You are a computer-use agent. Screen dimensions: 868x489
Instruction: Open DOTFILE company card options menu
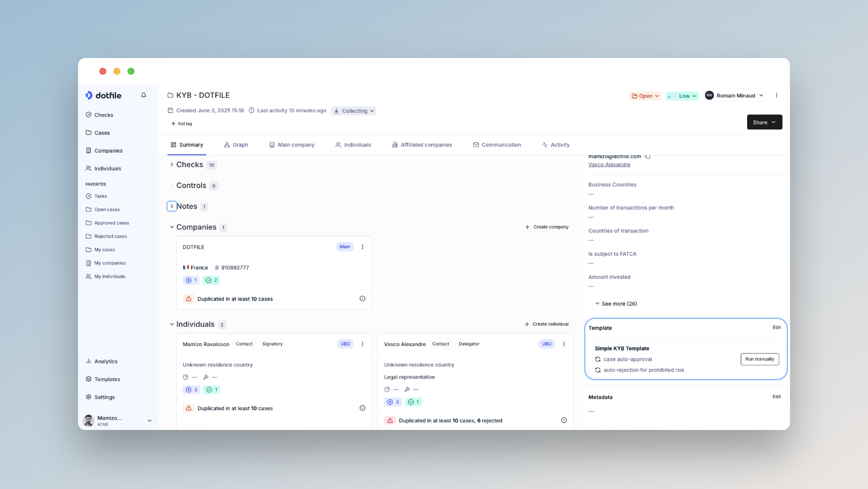click(363, 247)
